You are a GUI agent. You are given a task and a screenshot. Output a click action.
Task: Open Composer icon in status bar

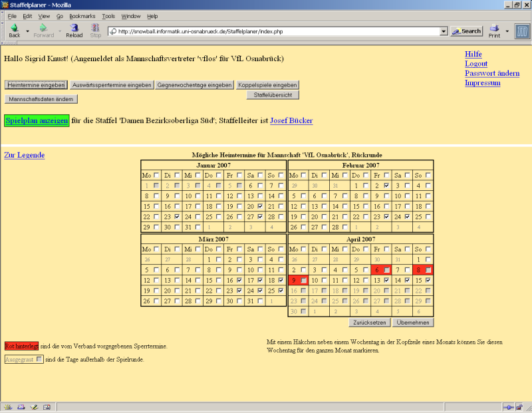click(34, 407)
